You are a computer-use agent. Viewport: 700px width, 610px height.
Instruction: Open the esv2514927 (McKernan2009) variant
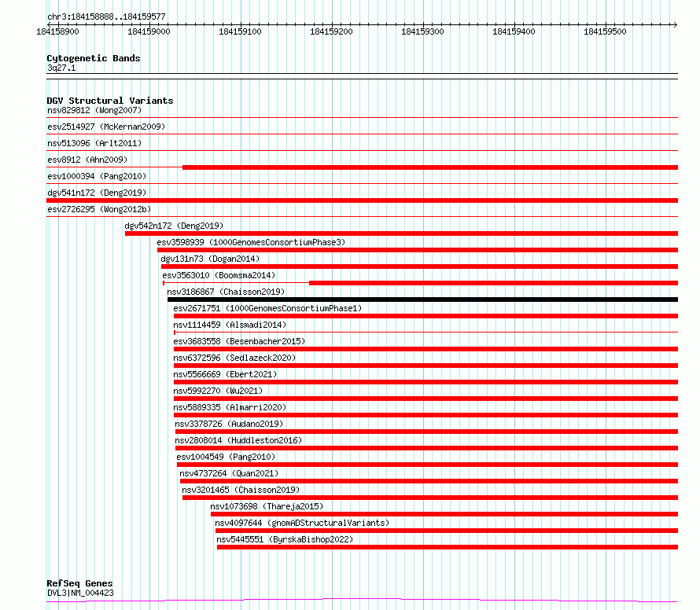(106, 127)
